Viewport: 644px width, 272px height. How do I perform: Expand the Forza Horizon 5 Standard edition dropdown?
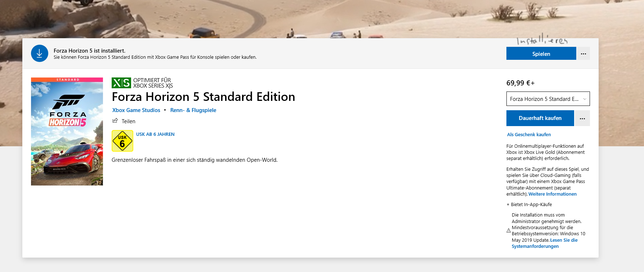point(548,99)
